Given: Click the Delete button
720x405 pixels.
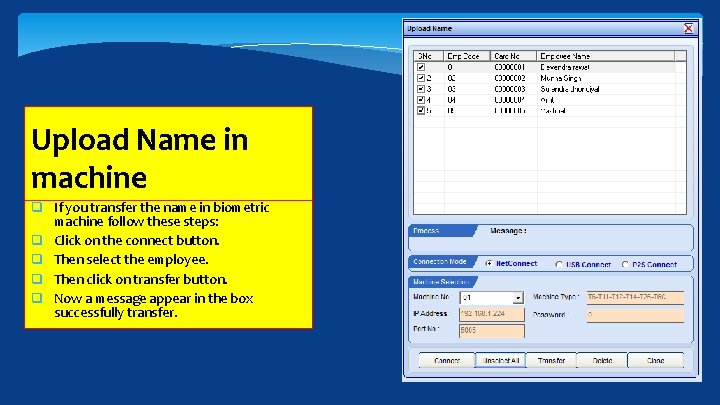Looking at the screenshot, I should pyautogui.click(x=602, y=360).
